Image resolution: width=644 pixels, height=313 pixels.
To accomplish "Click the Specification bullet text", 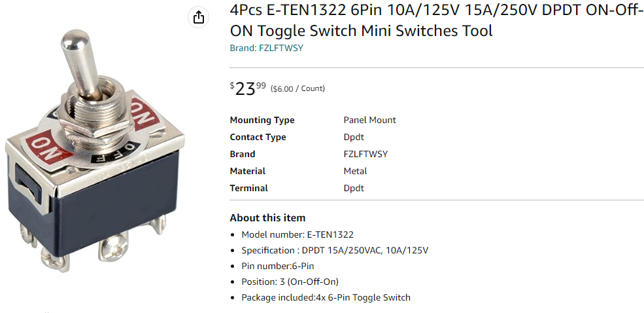I will tap(335, 250).
